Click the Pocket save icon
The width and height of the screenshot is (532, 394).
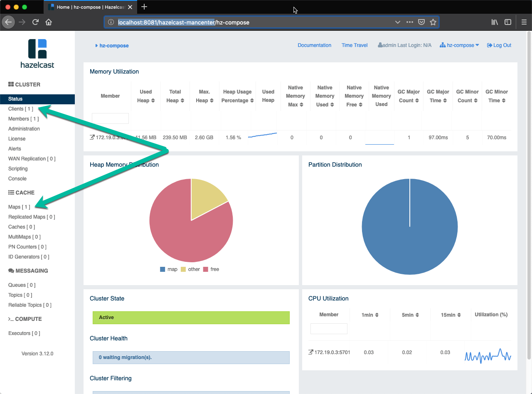click(421, 22)
